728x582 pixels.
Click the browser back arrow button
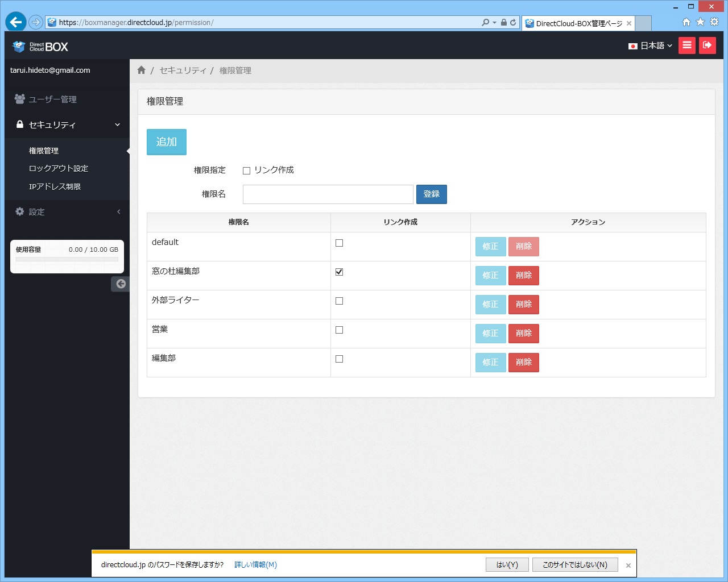tap(16, 22)
